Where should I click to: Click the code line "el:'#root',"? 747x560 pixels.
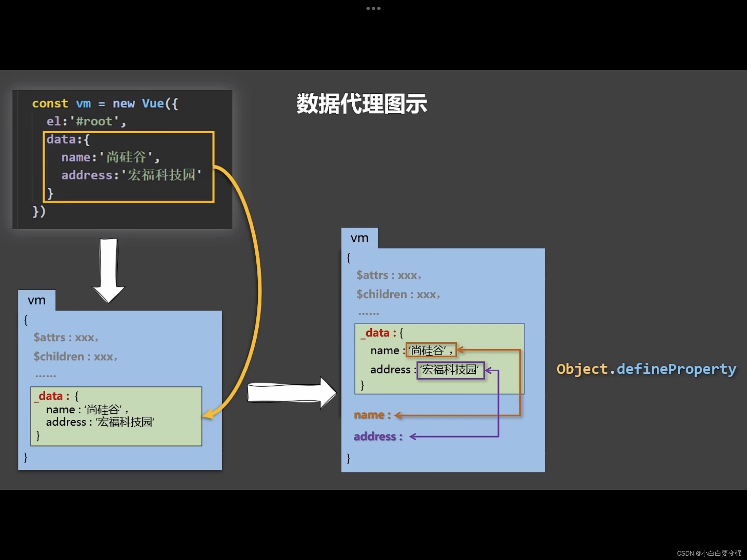(86, 121)
